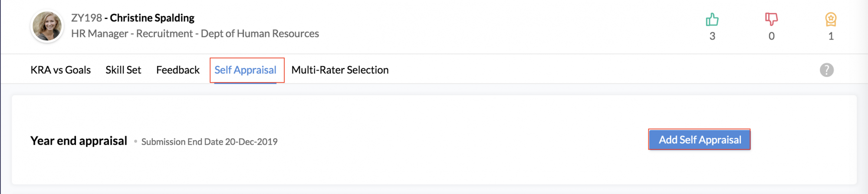Click the orange award badge icon

[x=831, y=20]
